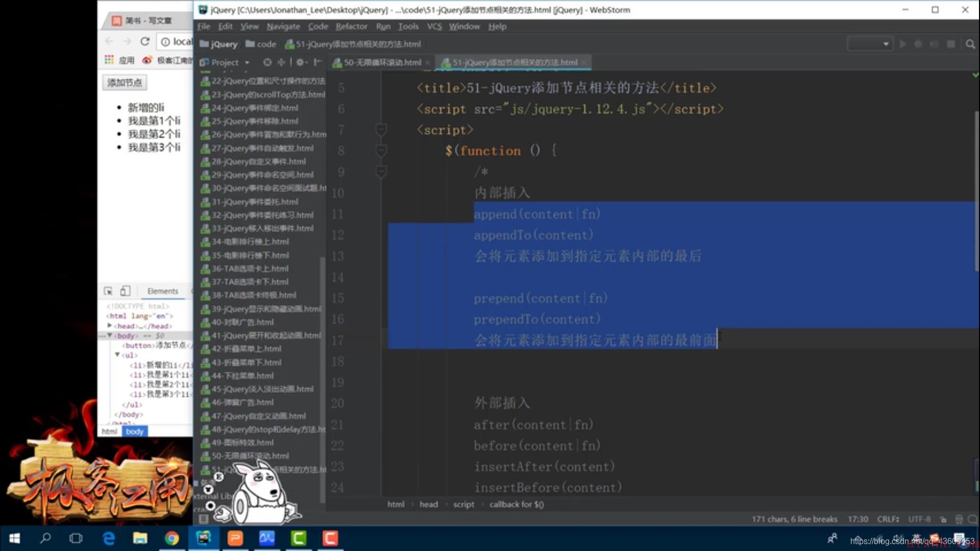Screen dimensions: 980x551
Task: Click the Stop square icon in toolbar
Action: (x=951, y=44)
